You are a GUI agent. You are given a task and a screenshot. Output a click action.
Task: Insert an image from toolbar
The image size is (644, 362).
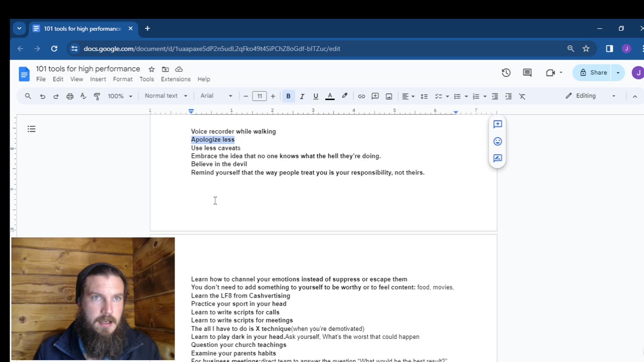[x=389, y=96]
